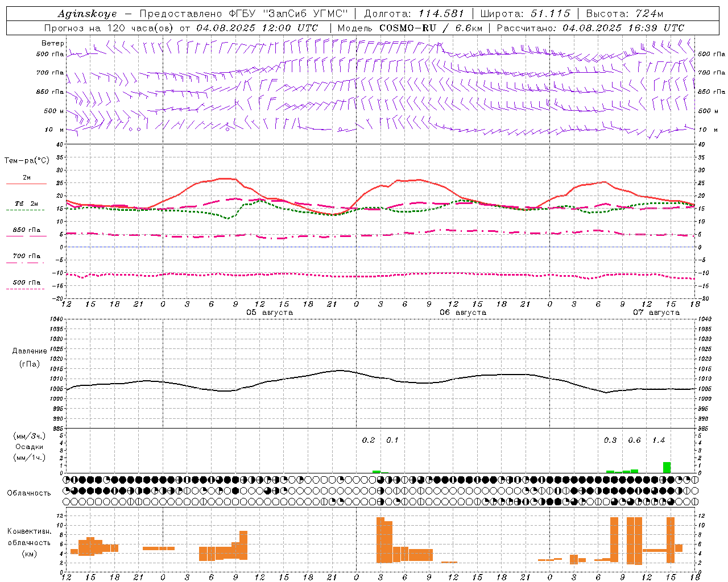Click the 07 августа date label
728x582 pixels.
click(656, 313)
